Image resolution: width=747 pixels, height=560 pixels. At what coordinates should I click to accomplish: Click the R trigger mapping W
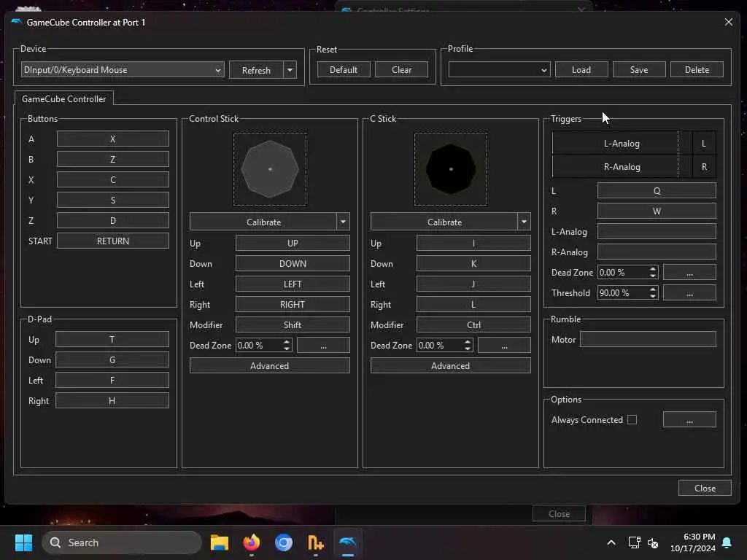tap(657, 211)
